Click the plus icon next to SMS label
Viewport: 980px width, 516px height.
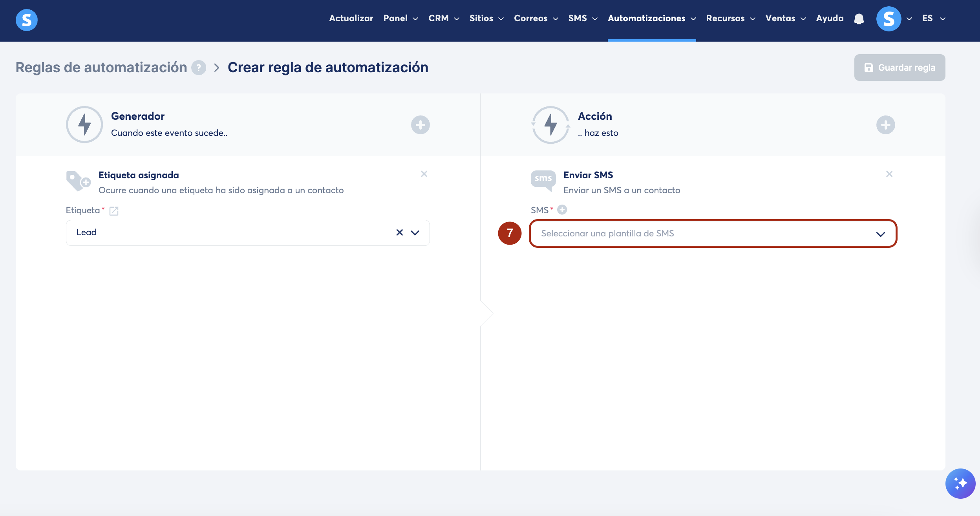coord(562,210)
